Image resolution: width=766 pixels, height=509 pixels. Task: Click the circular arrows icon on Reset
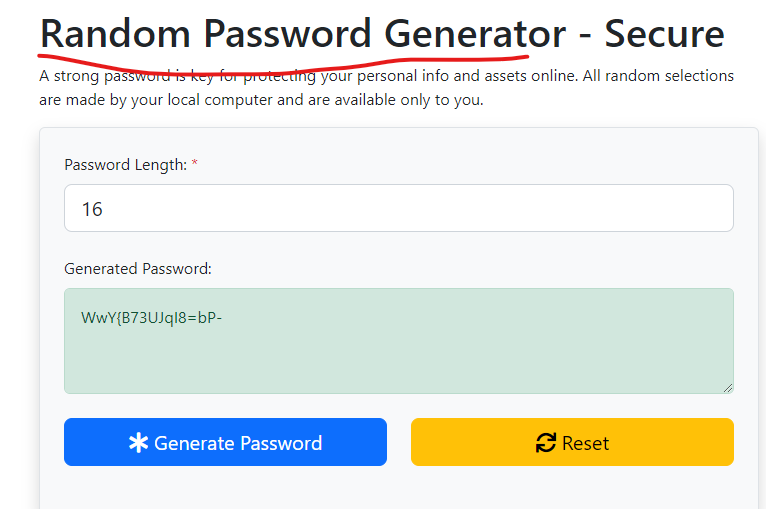(x=546, y=443)
